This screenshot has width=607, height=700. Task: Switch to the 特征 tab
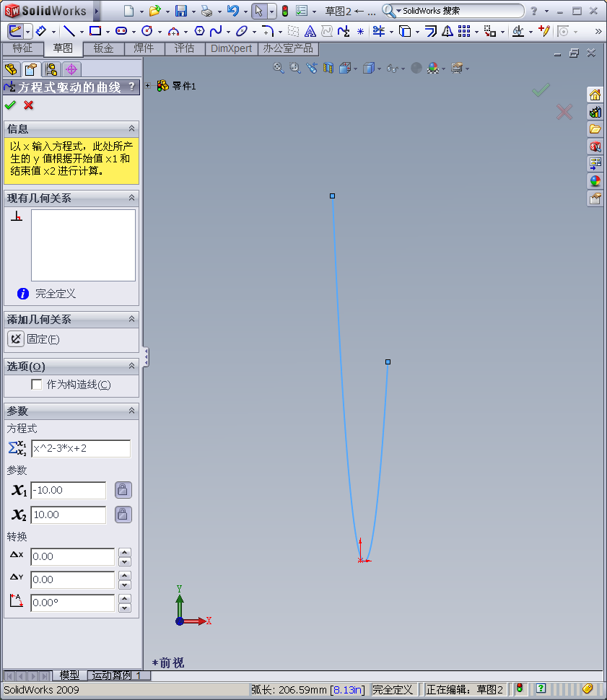[x=22, y=48]
